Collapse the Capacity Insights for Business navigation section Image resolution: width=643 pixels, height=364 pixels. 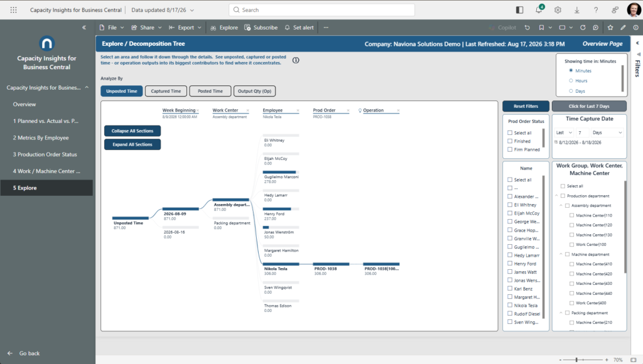pyautogui.click(x=87, y=87)
